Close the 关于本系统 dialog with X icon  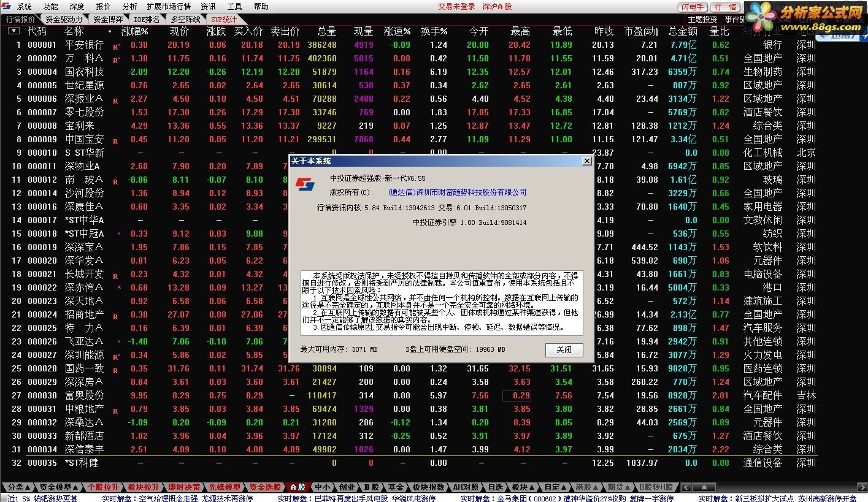tap(586, 161)
